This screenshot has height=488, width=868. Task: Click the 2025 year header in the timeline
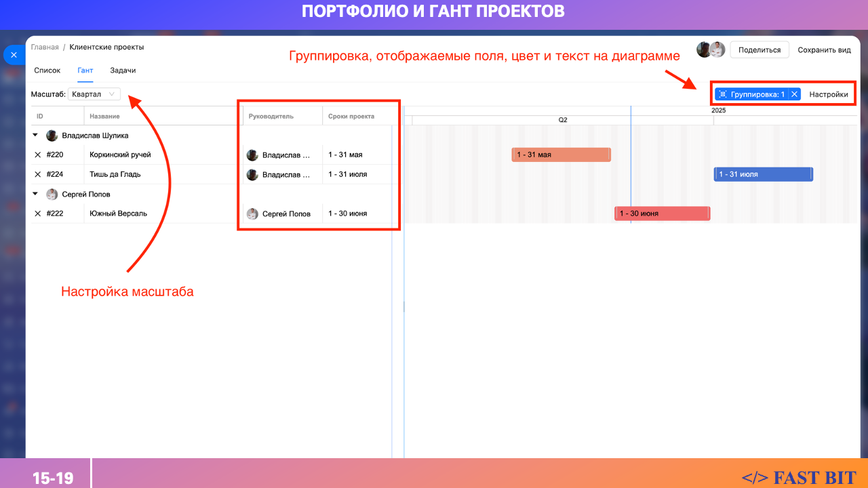(x=719, y=110)
